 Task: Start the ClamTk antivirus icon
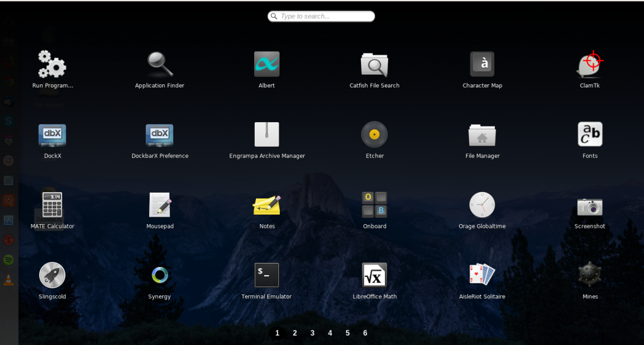pyautogui.click(x=590, y=64)
